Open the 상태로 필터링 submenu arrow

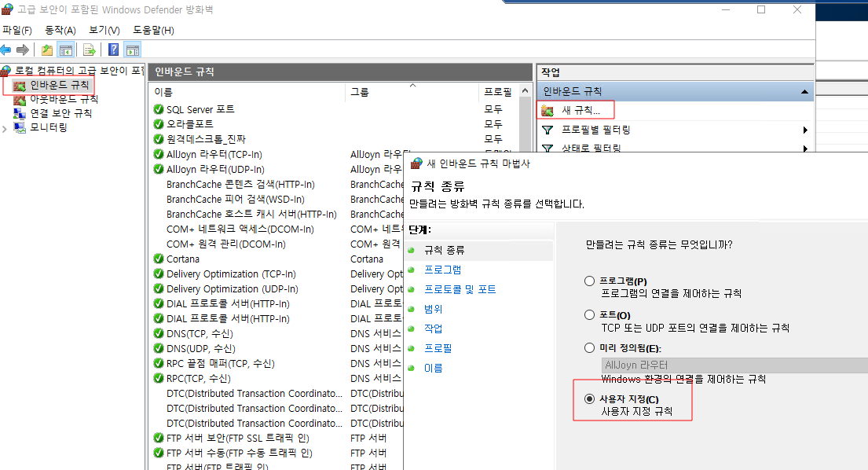click(x=805, y=149)
